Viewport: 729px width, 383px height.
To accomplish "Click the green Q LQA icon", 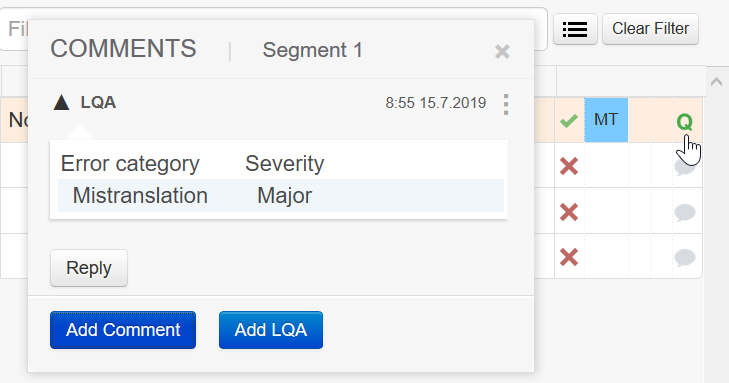I will tap(684, 122).
